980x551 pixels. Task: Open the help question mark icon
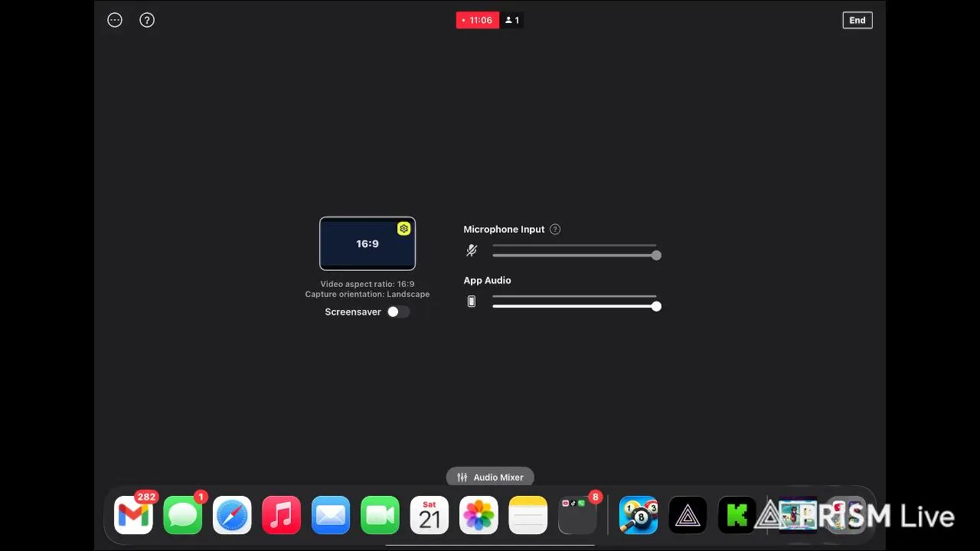tap(147, 21)
